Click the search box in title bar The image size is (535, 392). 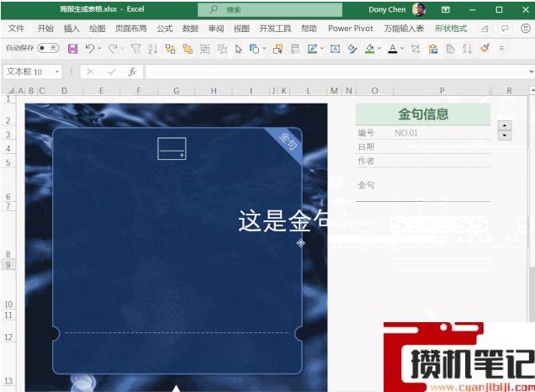coord(270,9)
